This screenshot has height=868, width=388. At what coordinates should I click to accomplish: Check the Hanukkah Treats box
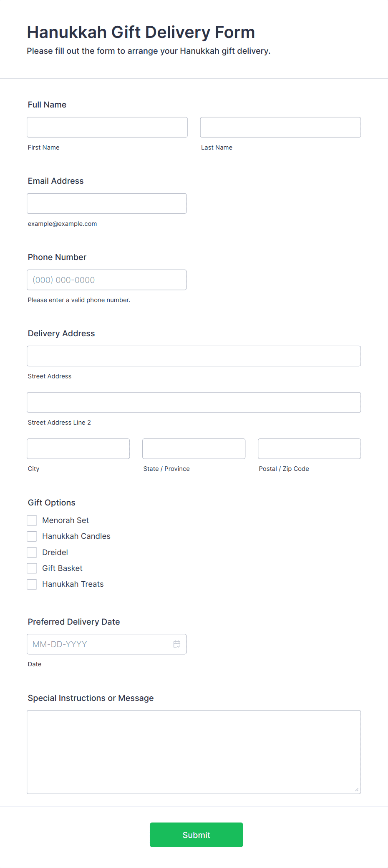pos(32,584)
